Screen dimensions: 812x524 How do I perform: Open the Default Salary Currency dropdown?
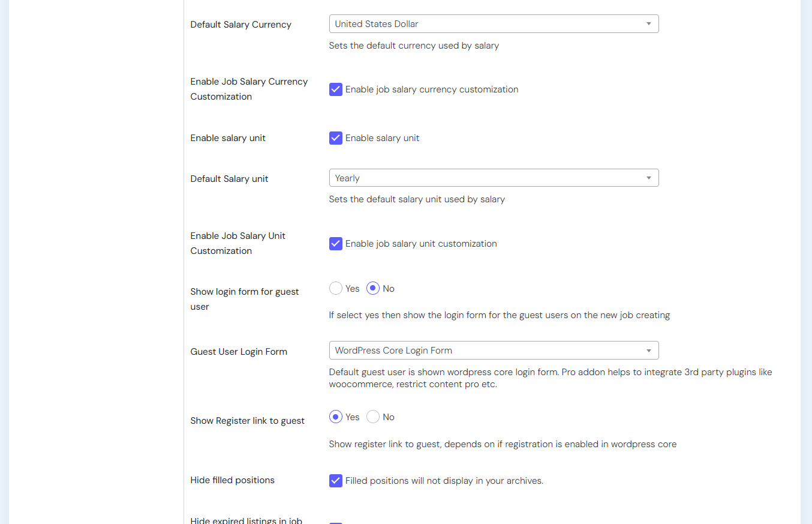click(x=493, y=24)
